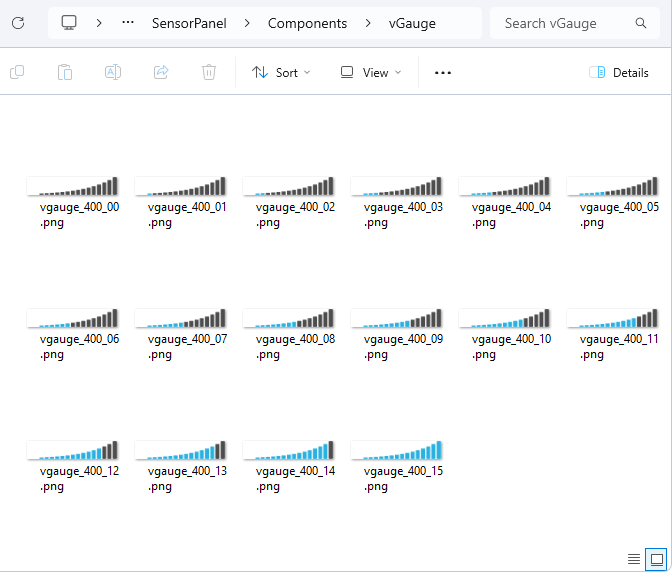The image size is (672, 572).
Task: Click the search magnifier icon
Action: click(641, 23)
